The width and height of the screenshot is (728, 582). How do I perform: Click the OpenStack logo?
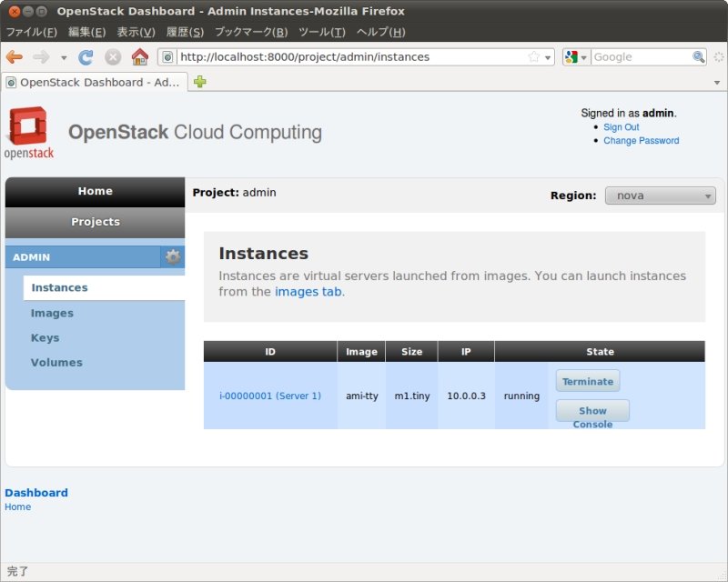click(29, 133)
